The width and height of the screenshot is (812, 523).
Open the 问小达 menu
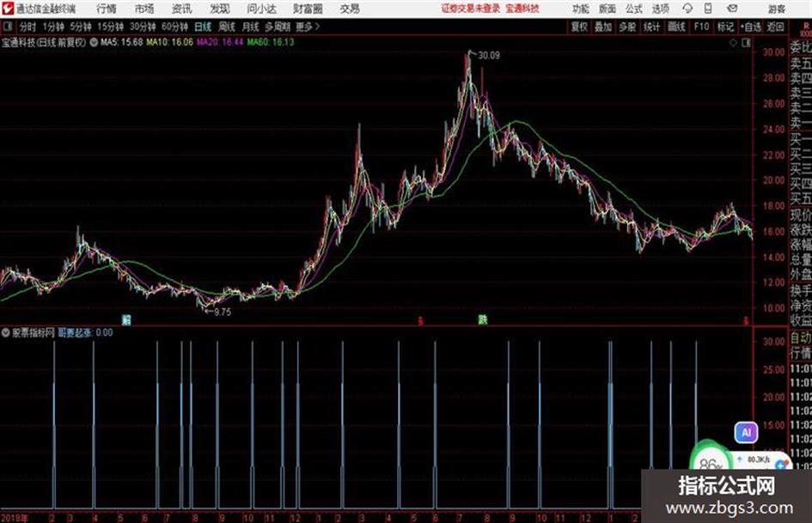[261, 9]
